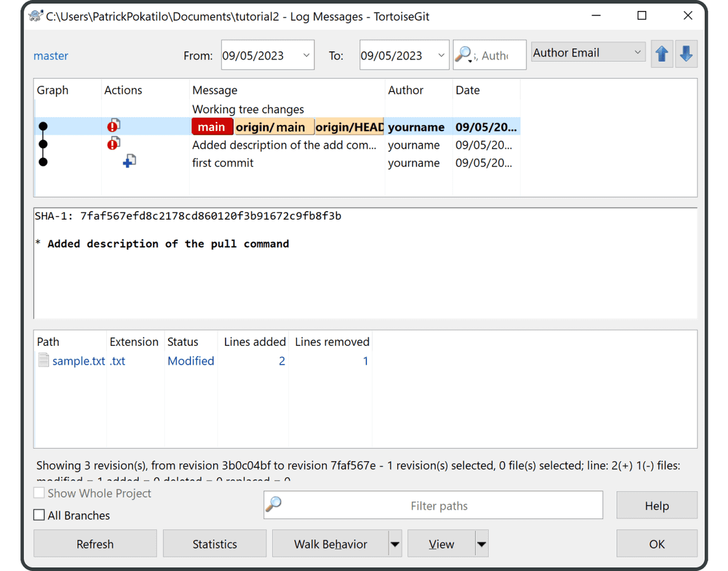Open the From date dropdown

[x=306, y=55]
